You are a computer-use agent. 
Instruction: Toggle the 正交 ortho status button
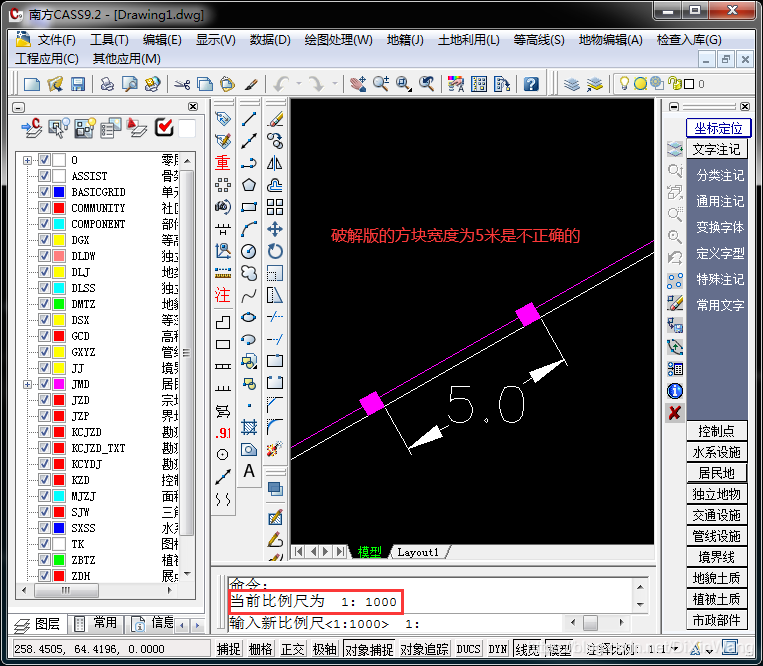click(292, 649)
